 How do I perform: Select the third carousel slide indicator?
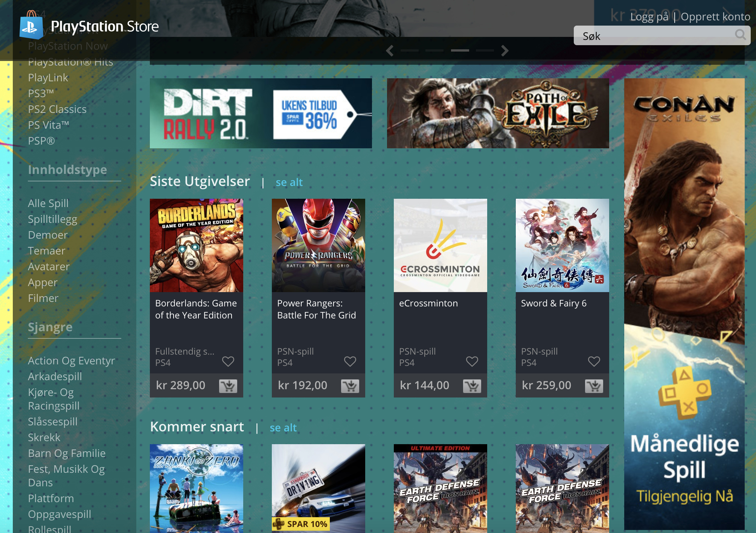pyautogui.click(x=460, y=50)
